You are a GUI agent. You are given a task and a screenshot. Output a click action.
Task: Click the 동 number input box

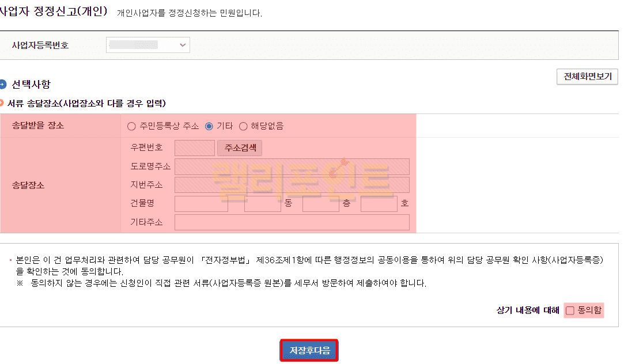pos(262,204)
